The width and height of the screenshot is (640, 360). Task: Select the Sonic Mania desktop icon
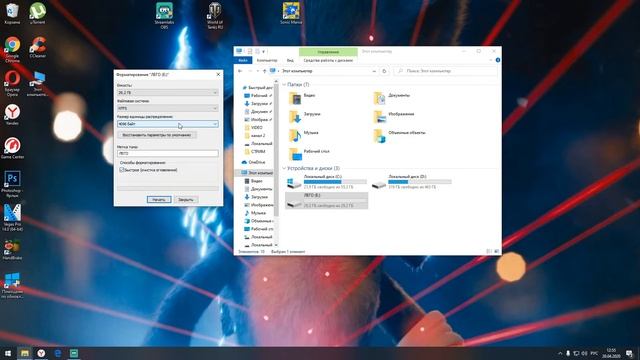291,13
